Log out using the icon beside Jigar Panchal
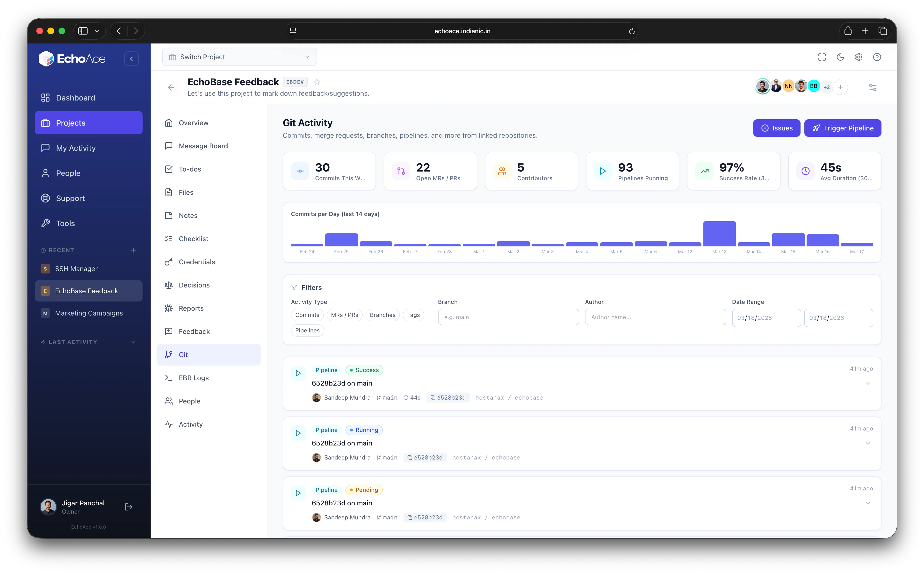924x574 pixels. click(128, 507)
